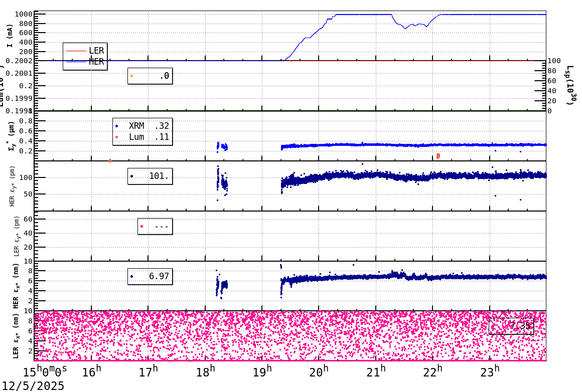Open the 7.35 value box in bottom panel
Image resolution: width=582 pixels, height=392 pixels.
tap(512, 326)
